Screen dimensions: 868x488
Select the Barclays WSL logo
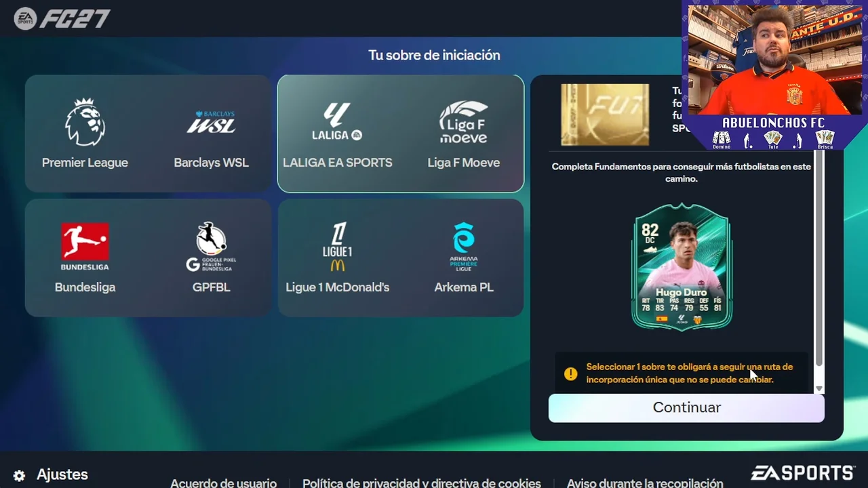pos(211,122)
